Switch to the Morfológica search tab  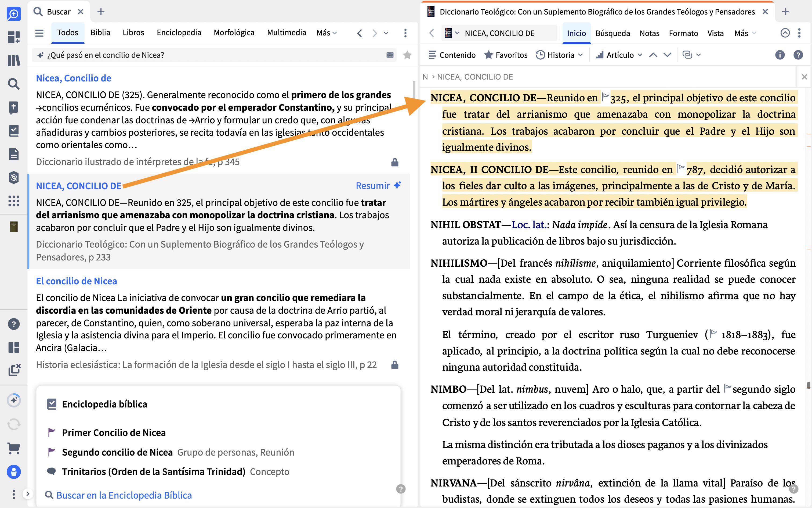click(234, 33)
